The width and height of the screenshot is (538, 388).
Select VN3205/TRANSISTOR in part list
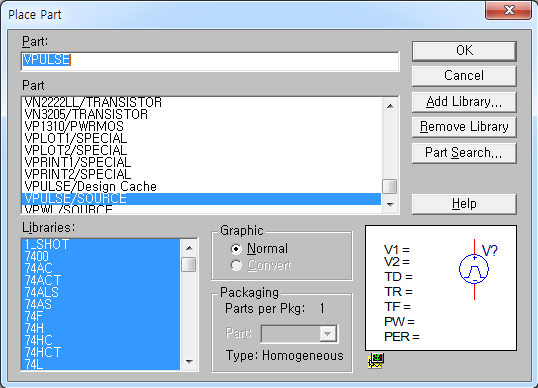coord(201,114)
